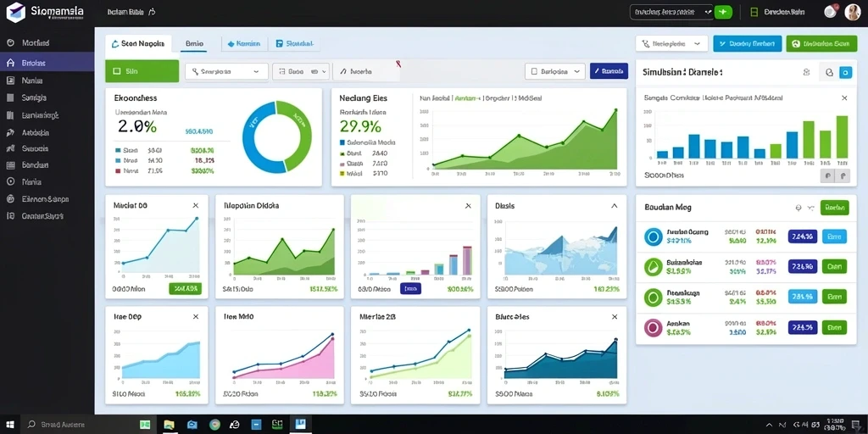Image resolution: width=868 pixels, height=434 pixels.
Task: Open File Explorer from the taskbar
Action: coord(169,425)
